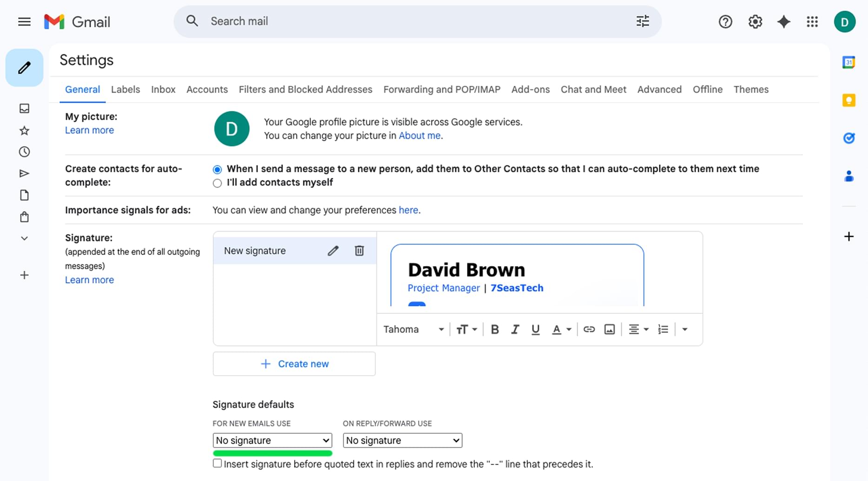
Task: Select auto-add to Other Contacts radio
Action: point(217,169)
